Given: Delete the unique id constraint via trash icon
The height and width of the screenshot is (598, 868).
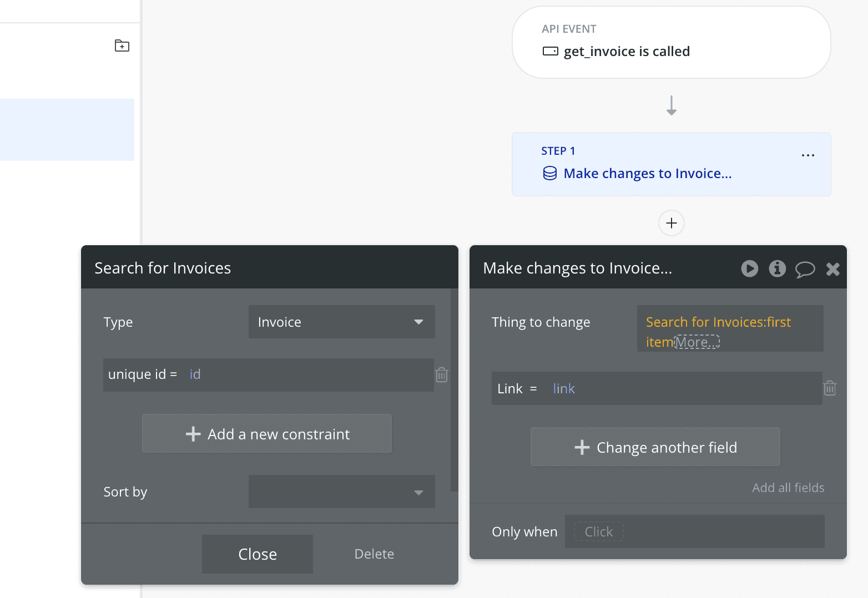Looking at the screenshot, I should coord(442,375).
